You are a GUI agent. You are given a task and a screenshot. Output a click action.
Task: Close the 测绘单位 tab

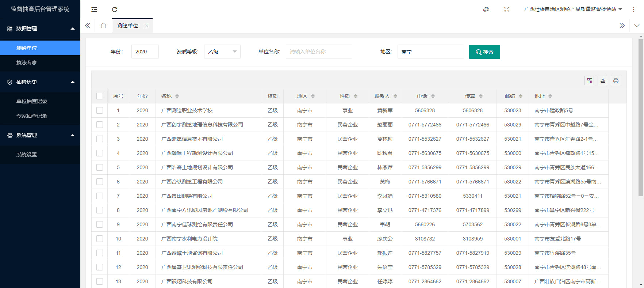147,26
